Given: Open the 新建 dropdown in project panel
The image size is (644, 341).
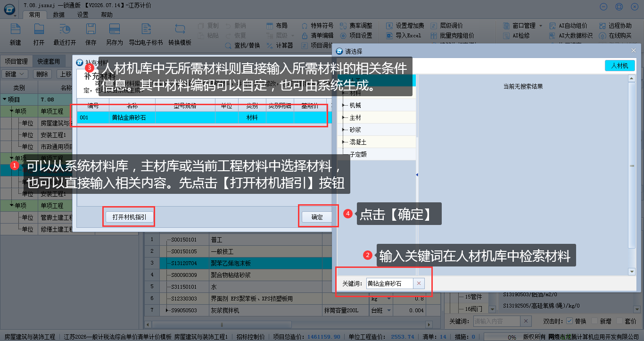Looking at the screenshot, I should coord(15,74).
